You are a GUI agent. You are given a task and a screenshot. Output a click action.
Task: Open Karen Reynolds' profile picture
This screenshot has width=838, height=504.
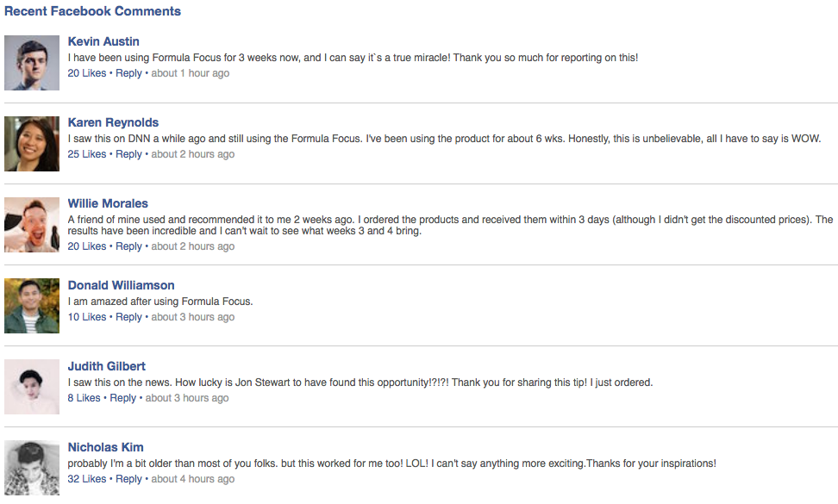pyautogui.click(x=31, y=143)
